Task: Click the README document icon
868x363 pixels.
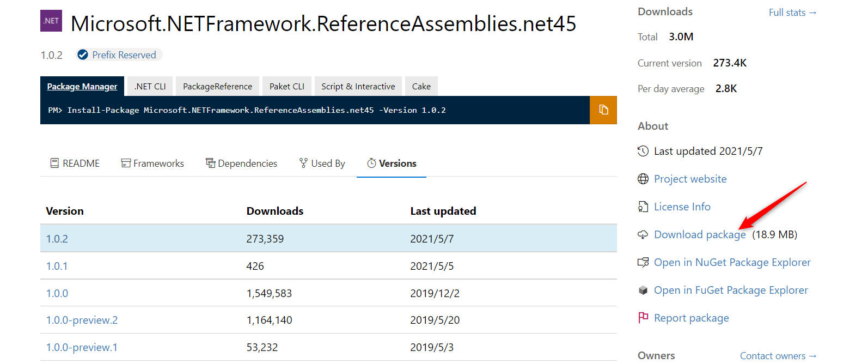Action: point(54,163)
